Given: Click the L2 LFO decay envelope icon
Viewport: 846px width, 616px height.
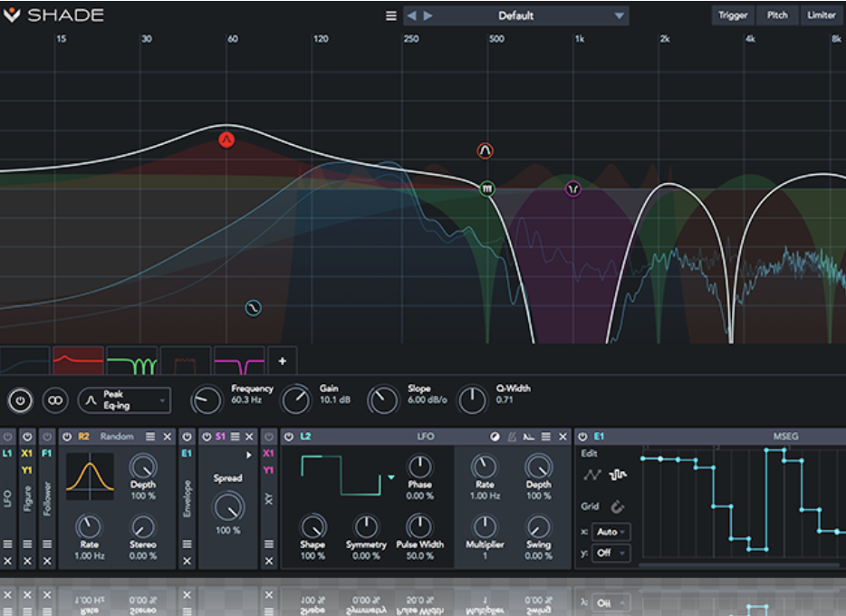Looking at the screenshot, I should (x=529, y=437).
